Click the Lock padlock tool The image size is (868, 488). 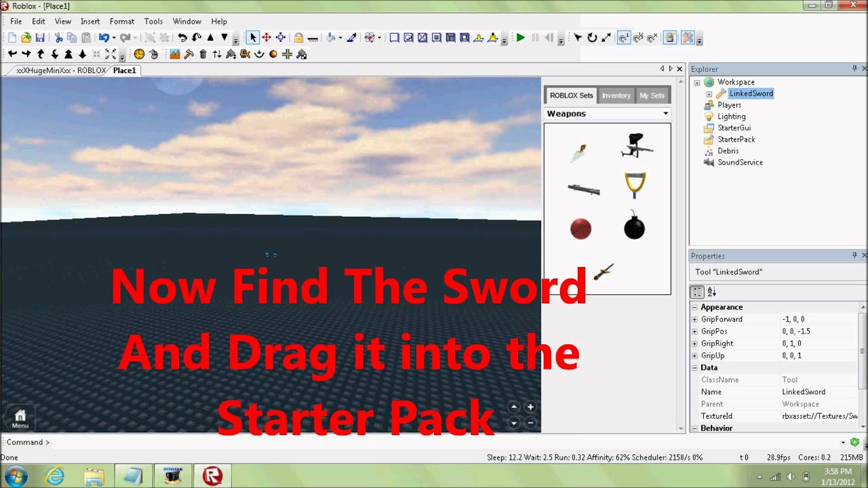298,38
